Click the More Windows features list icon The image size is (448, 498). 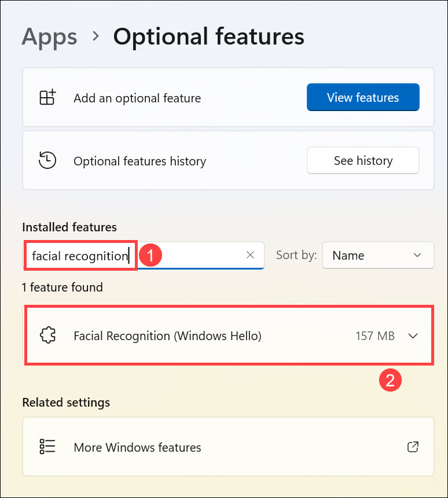tap(47, 447)
